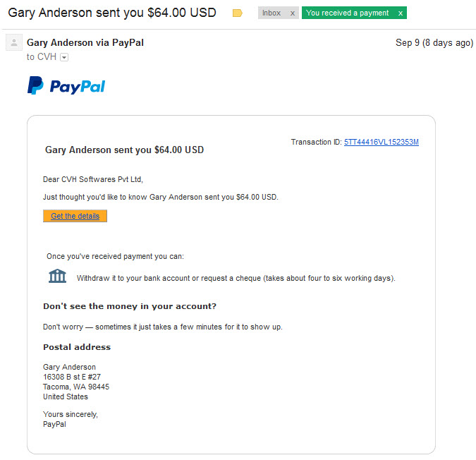Click the sender's avatar placeholder icon
This screenshot has height=460, width=476.
[x=14, y=42]
